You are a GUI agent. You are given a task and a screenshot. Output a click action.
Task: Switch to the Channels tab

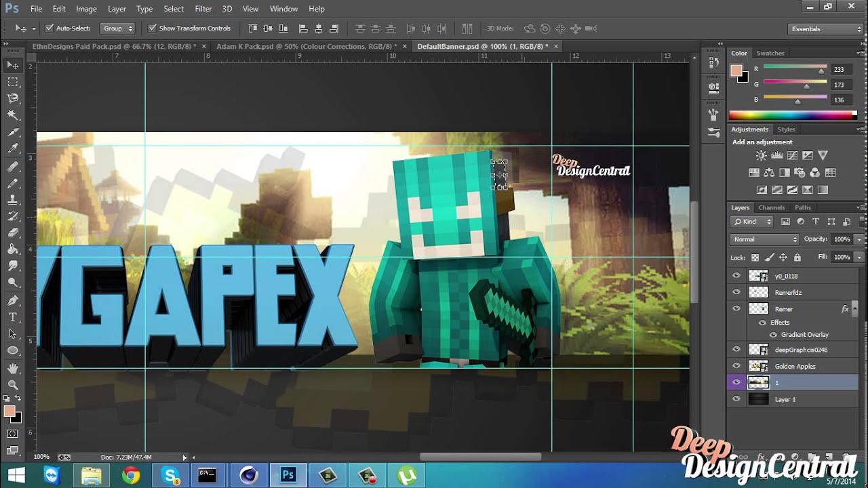tap(772, 207)
